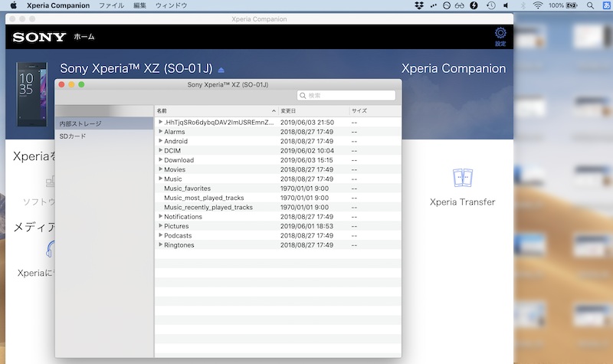Click the Xperia phone thumbnail image
Image resolution: width=613 pixels, height=364 pixels.
point(31,93)
